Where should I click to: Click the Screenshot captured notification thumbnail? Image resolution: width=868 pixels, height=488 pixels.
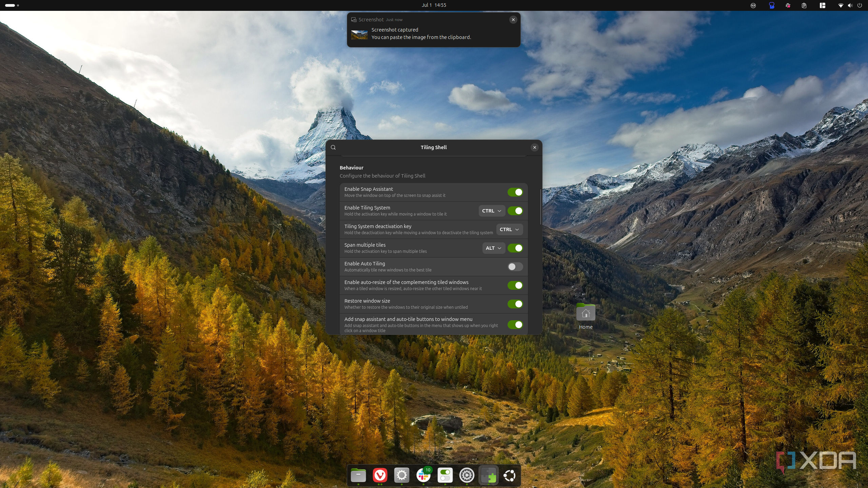tap(359, 35)
